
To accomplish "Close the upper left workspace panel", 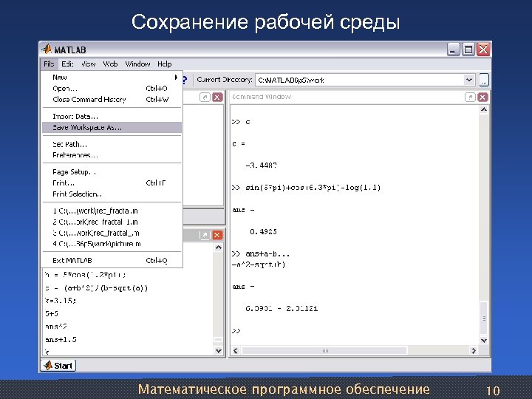I will pos(217,98).
